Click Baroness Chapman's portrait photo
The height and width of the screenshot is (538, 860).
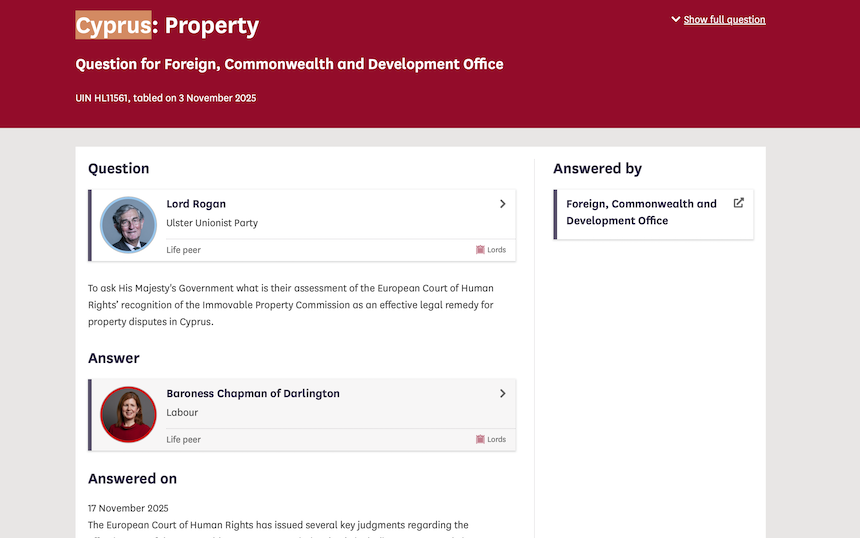tap(128, 415)
